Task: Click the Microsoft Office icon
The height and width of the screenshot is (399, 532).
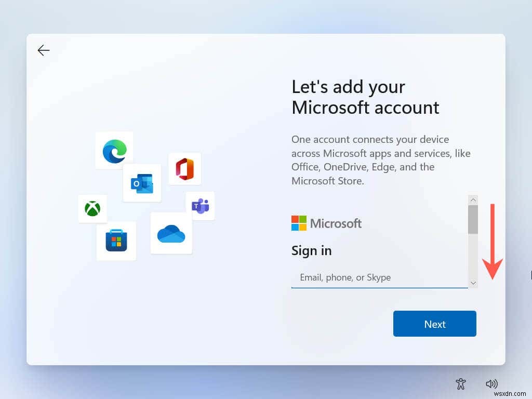Action: click(x=185, y=168)
